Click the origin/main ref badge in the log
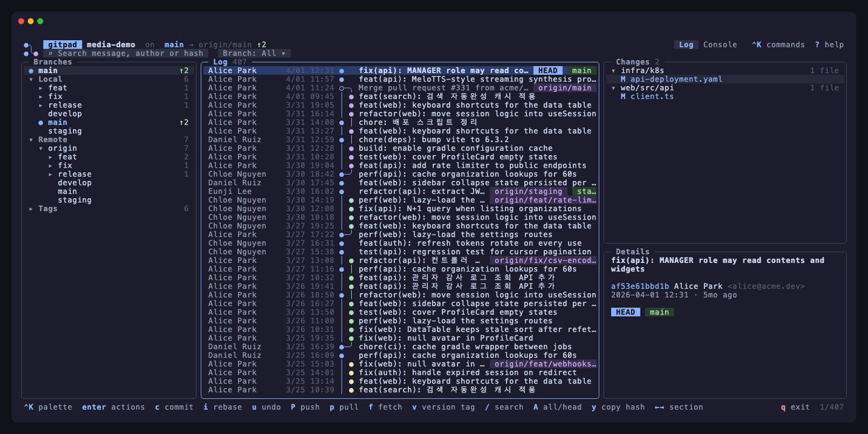 (x=565, y=88)
